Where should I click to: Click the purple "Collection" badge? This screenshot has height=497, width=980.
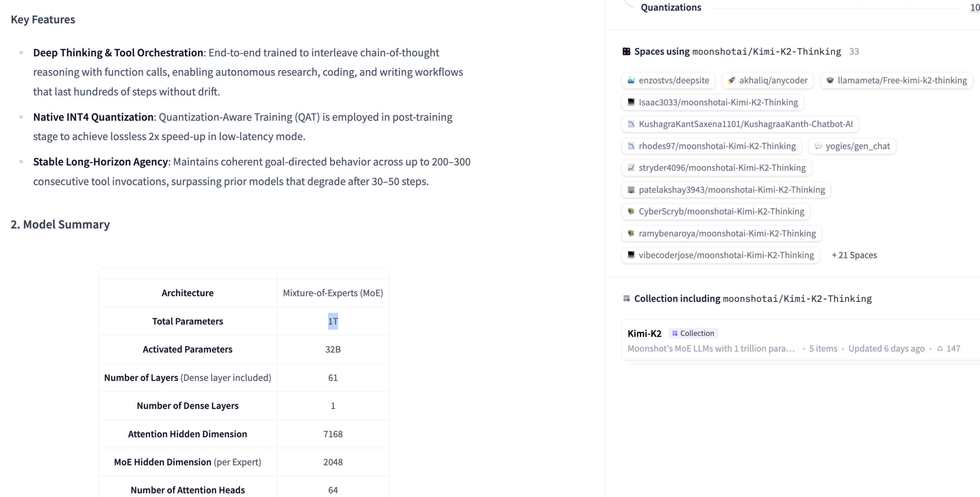[x=693, y=333]
